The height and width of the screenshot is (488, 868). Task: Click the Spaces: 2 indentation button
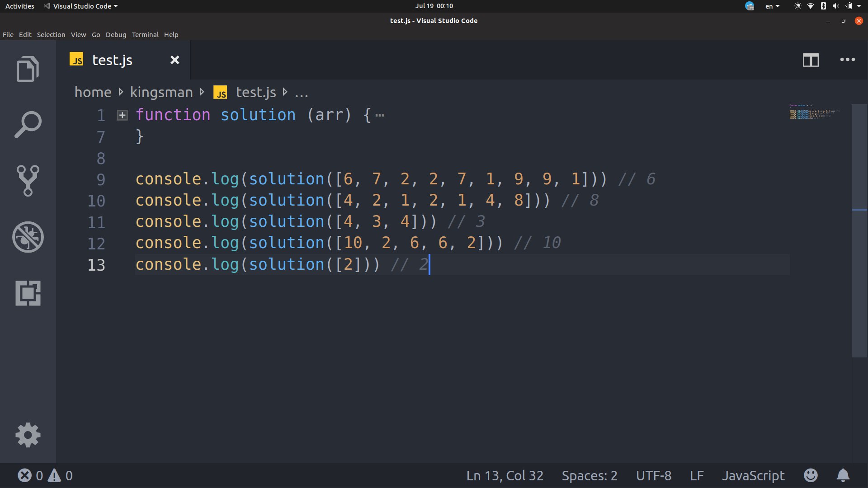tap(589, 475)
